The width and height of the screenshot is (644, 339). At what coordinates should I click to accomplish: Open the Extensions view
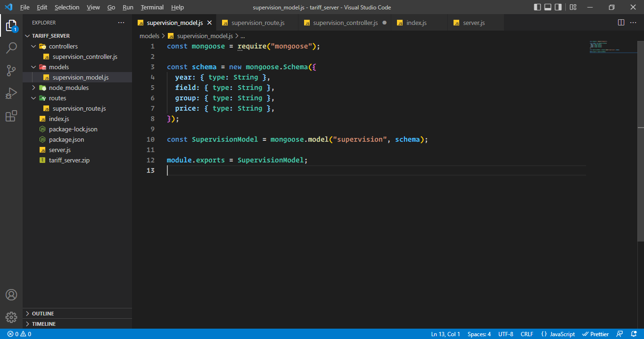[x=11, y=116]
